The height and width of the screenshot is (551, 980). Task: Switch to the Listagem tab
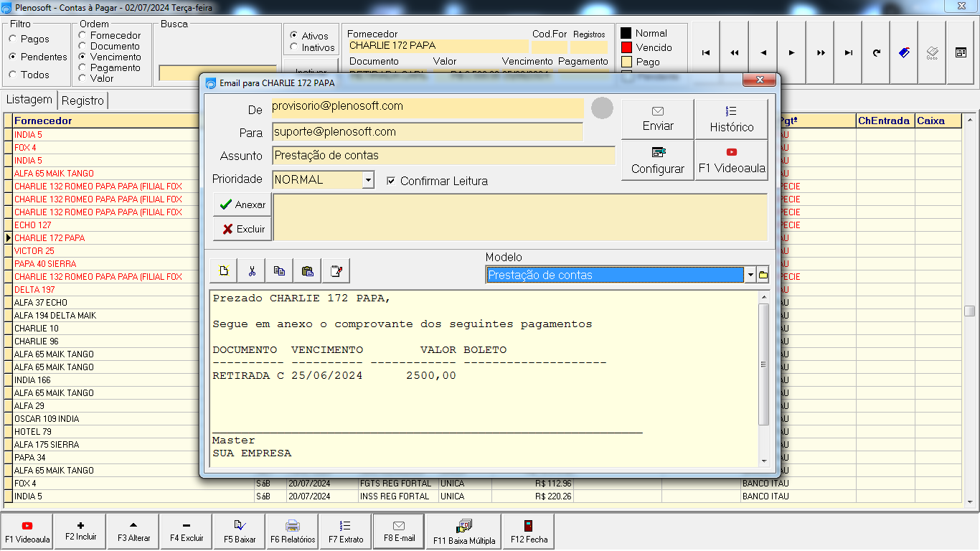(29, 100)
